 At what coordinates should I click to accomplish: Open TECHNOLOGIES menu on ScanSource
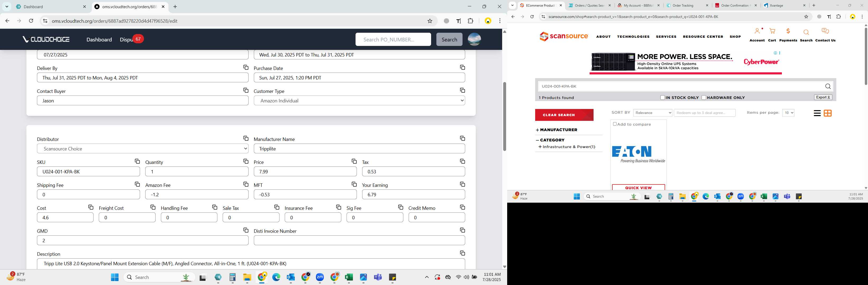(x=633, y=37)
